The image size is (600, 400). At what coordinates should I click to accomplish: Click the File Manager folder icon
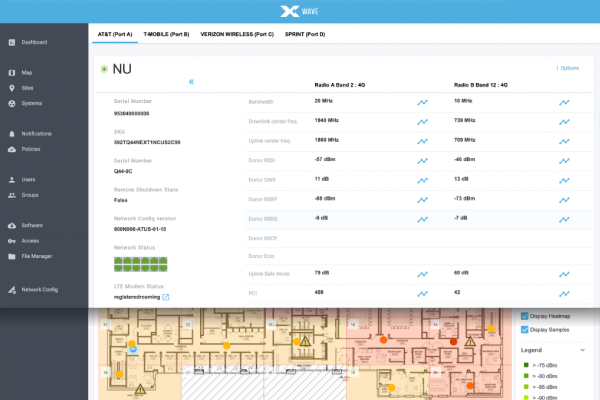pyautogui.click(x=10, y=256)
